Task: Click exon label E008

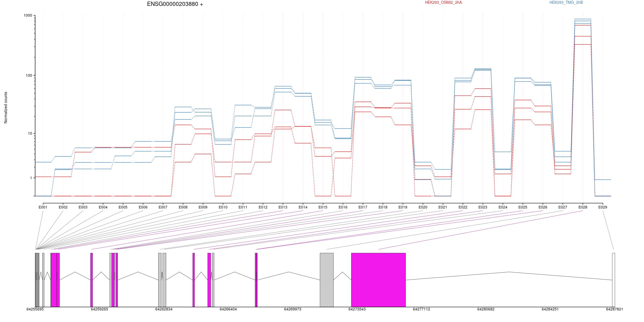Action: [x=183, y=207]
